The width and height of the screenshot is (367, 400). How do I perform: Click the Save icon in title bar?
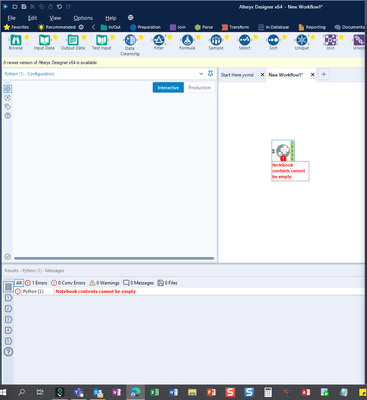24,7
